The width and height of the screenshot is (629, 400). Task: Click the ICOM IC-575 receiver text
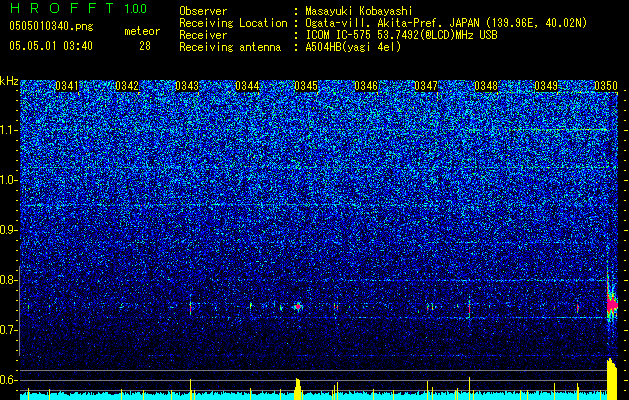click(401, 35)
